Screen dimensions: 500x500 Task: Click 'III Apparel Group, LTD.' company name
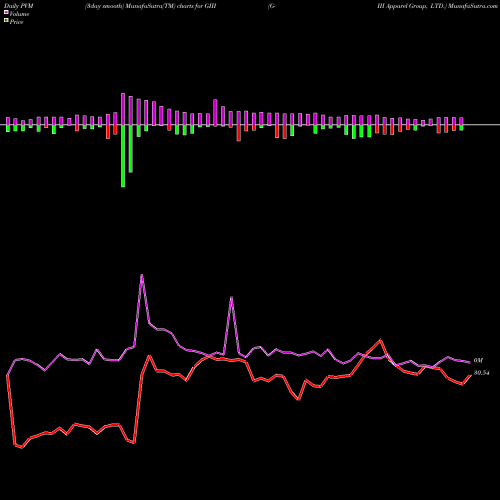pos(412,6)
